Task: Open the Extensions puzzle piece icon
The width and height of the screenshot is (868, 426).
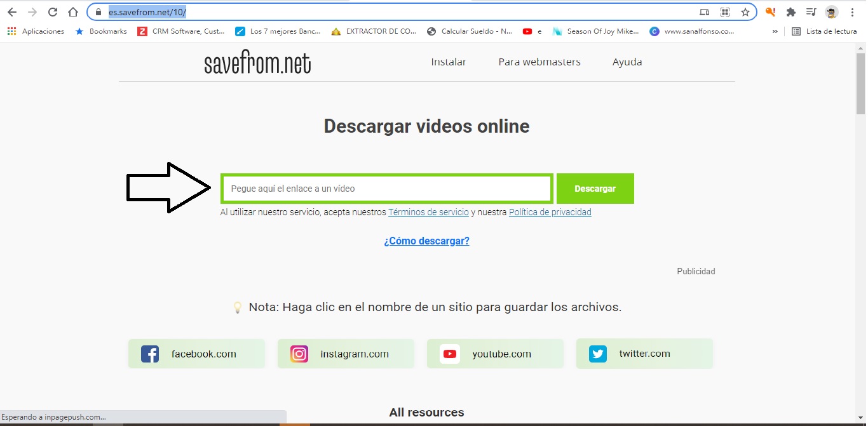Action: 791,12
